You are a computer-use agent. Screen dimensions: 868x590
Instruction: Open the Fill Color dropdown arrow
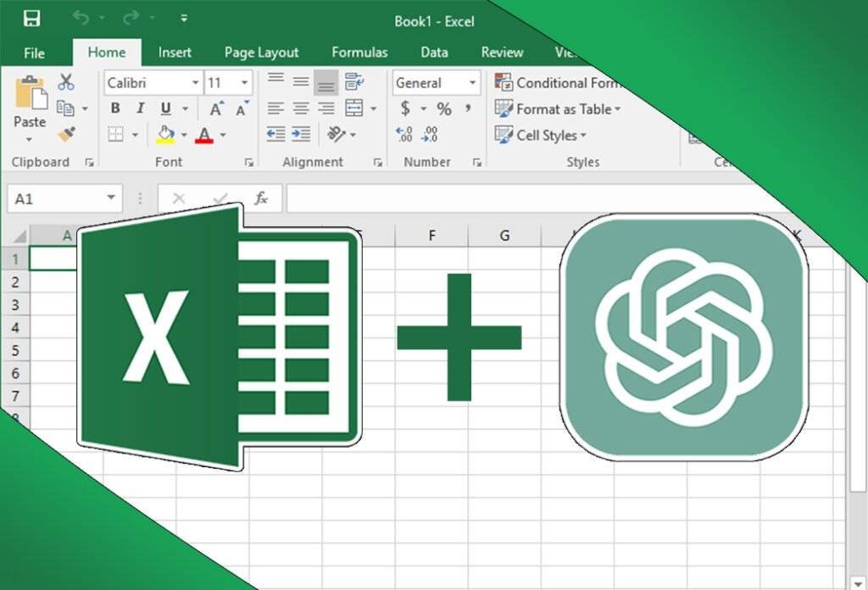coord(185,135)
